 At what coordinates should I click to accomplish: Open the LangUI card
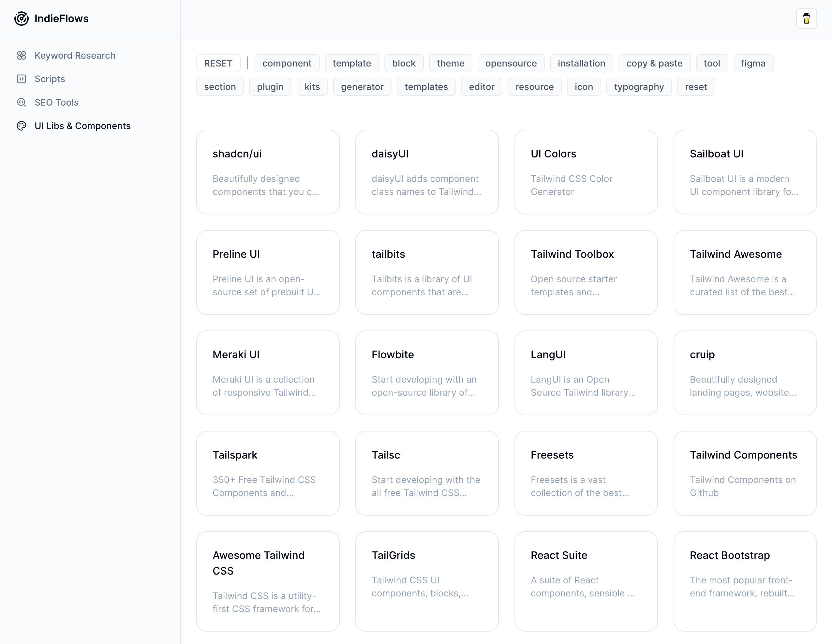pyautogui.click(x=586, y=373)
